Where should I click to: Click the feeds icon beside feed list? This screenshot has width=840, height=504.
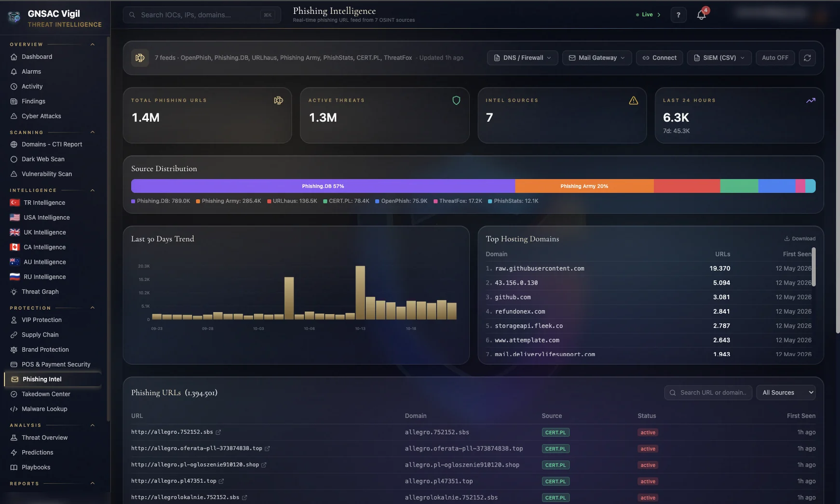140,58
